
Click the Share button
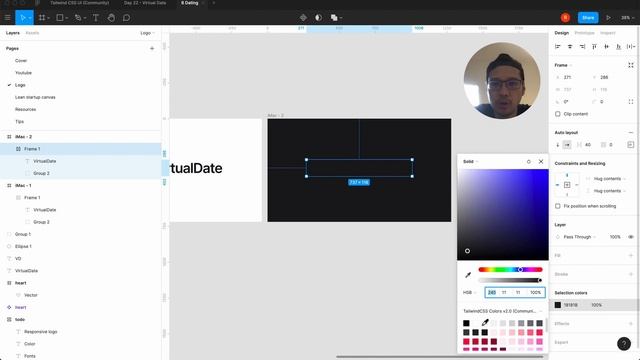(588, 18)
